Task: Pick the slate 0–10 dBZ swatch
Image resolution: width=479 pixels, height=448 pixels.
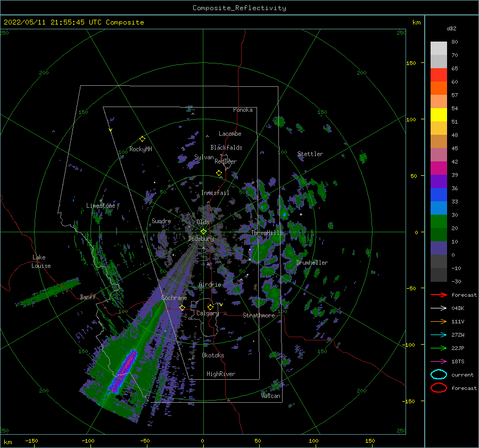Action: tap(439, 248)
